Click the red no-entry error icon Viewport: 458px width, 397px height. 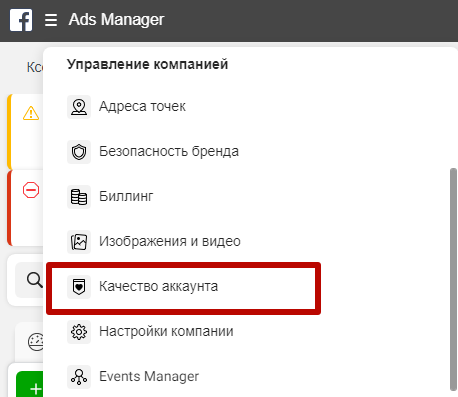tap(31, 190)
